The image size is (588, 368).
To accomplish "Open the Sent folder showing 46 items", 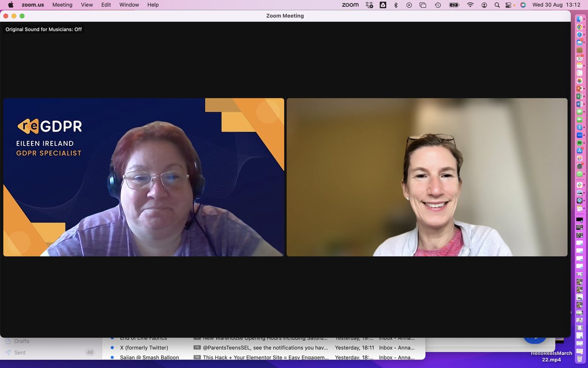I will pyautogui.click(x=20, y=352).
